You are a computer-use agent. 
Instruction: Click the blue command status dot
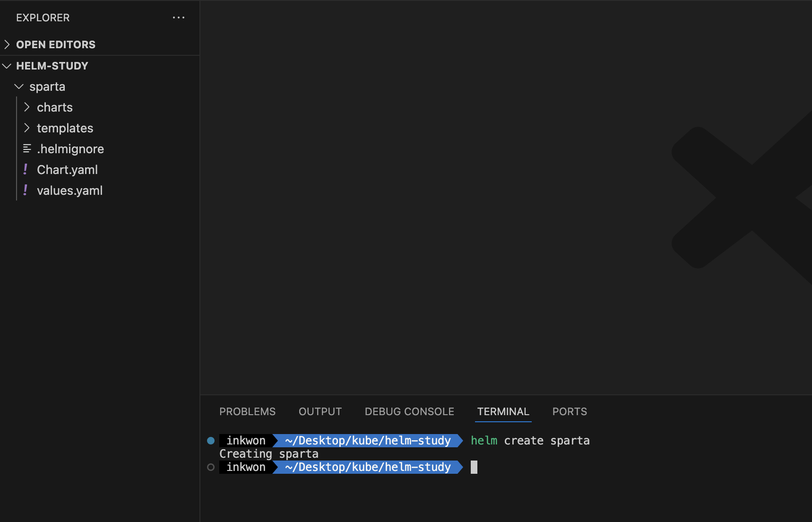(x=211, y=441)
